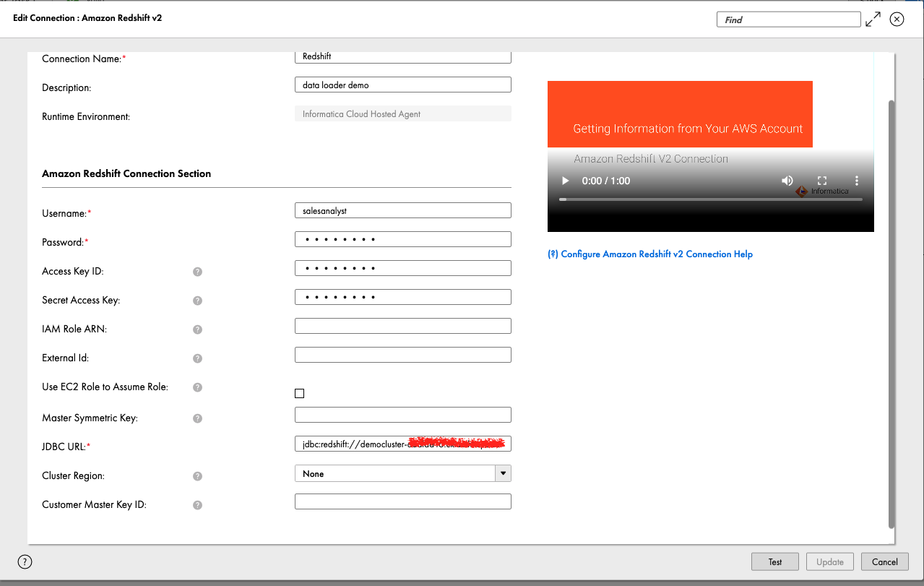
Task: Click the Find search field
Action: [788, 20]
